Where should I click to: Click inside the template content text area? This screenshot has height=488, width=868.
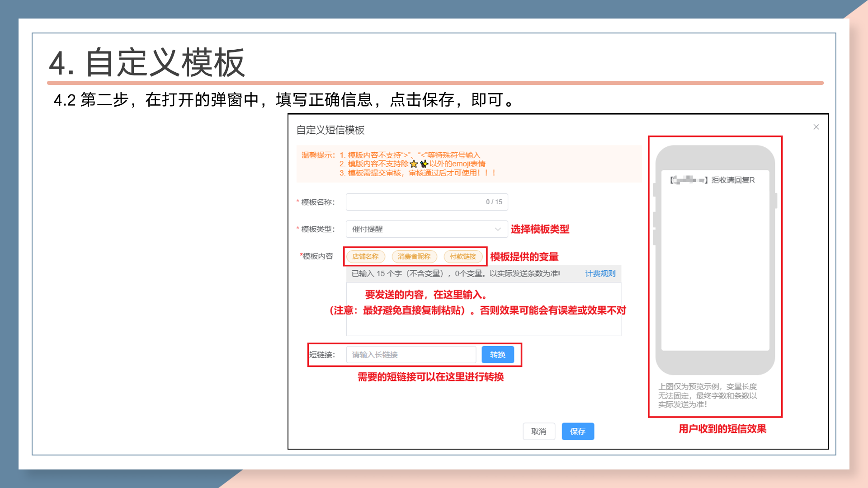pyautogui.click(x=484, y=325)
